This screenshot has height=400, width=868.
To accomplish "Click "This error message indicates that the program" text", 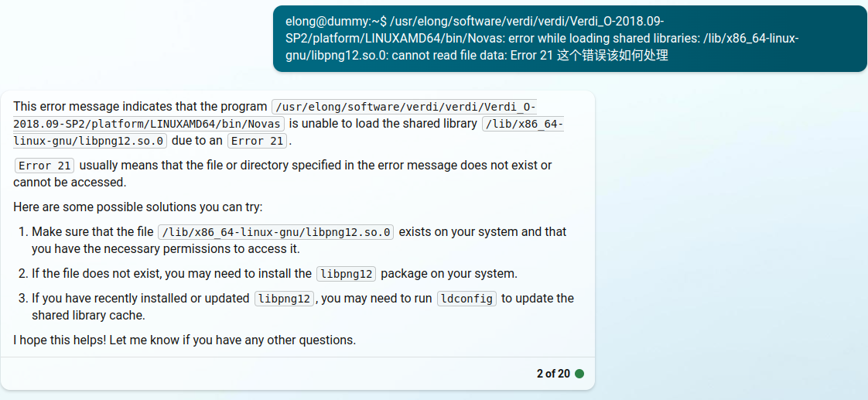I will click(139, 106).
